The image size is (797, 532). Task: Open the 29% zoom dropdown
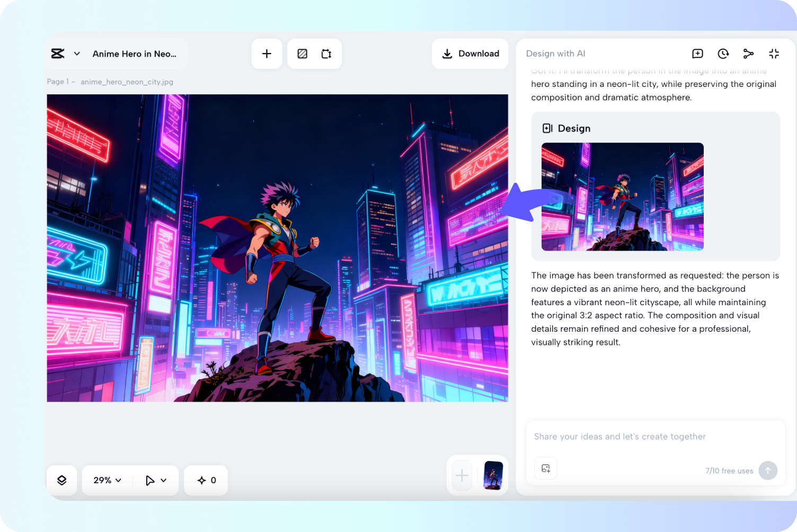click(108, 480)
